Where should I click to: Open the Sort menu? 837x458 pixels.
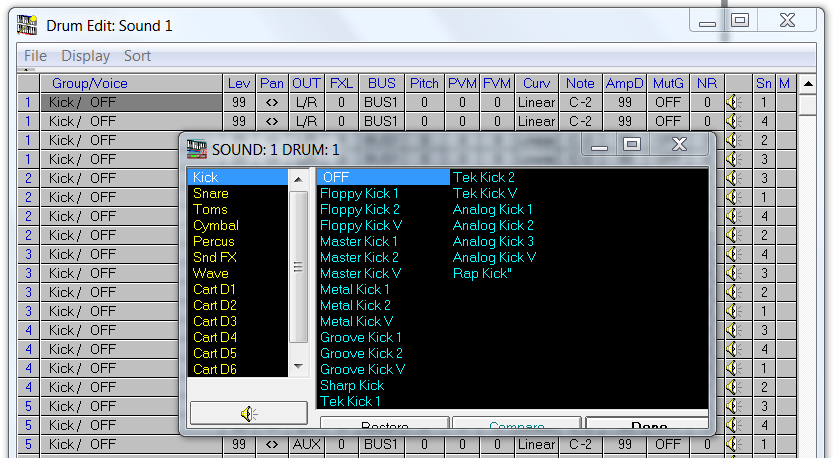pos(137,56)
